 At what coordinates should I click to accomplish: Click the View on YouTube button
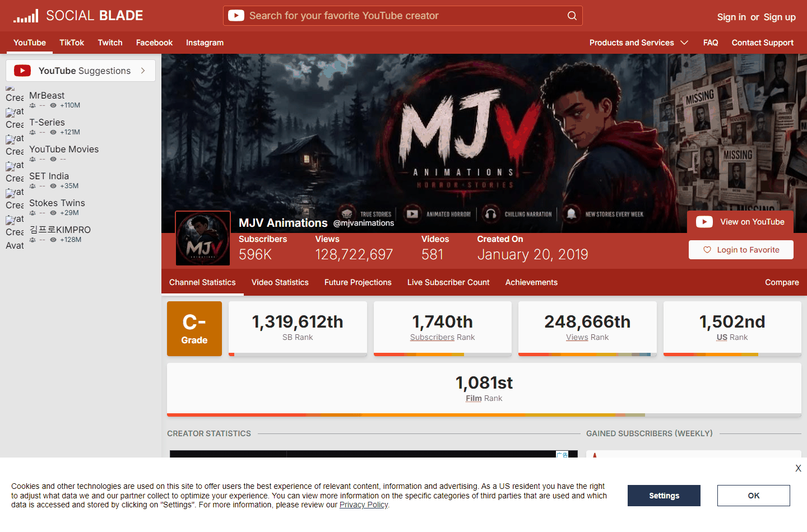pyautogui.click(x=740, y=222)
